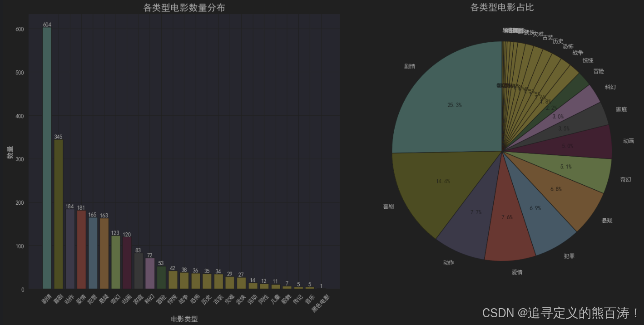The height and width of the screenshot is (325, 644).
Task: Click the 剧情 bar in the bar chart
Action: coord(47,158)
